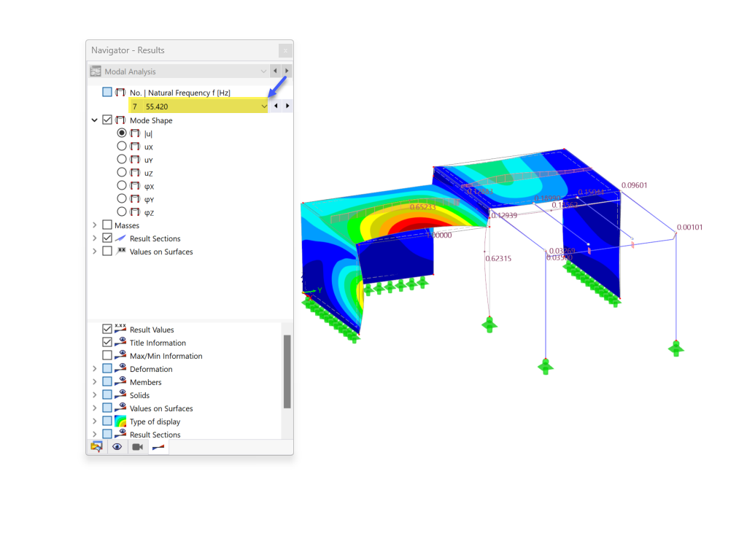Click the Values on Surfaces xx icon
Viewport: 747px width, 560px height.
click(121, 251)
